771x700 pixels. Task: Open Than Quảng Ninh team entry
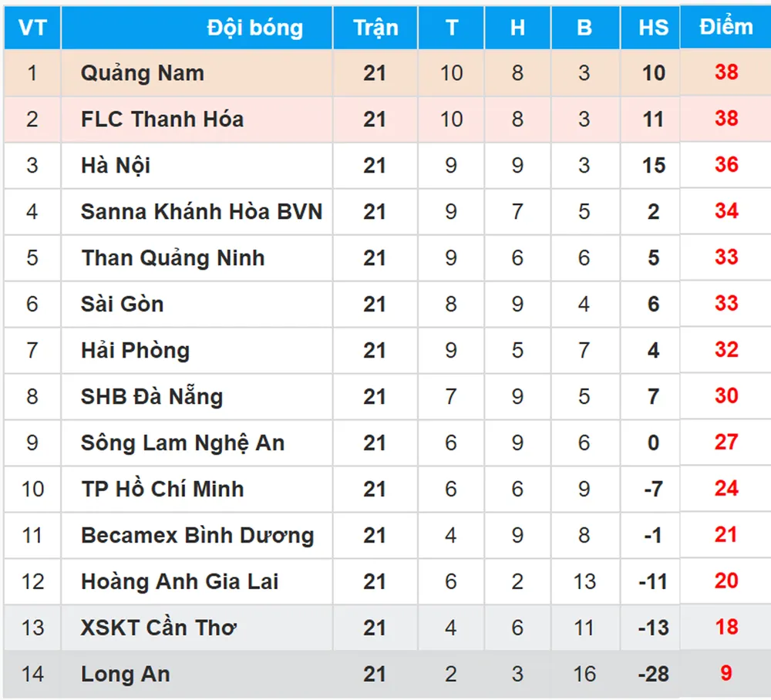point(173,258)
